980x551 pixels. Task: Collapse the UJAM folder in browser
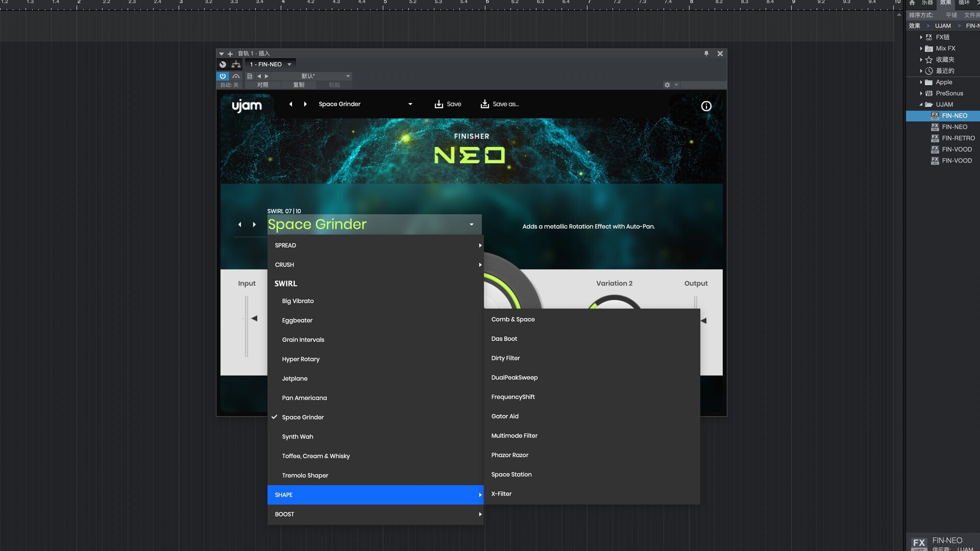(x=921, y=105)
